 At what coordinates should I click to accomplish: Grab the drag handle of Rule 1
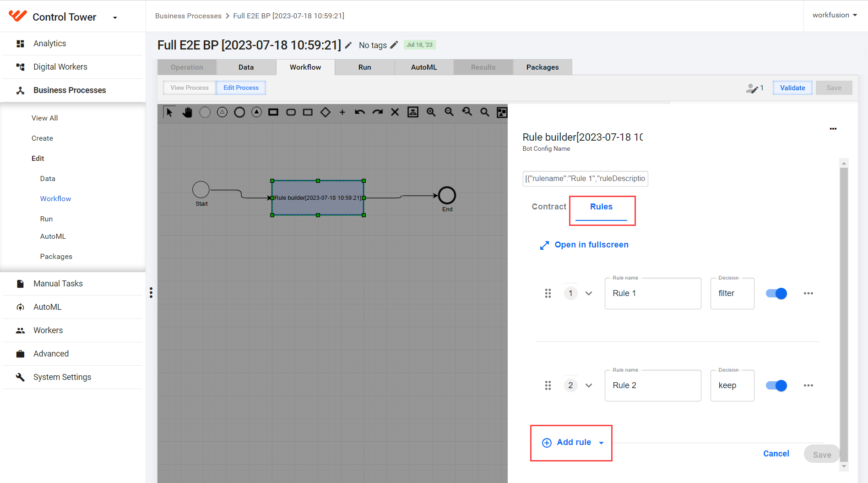tap(548, 293)
